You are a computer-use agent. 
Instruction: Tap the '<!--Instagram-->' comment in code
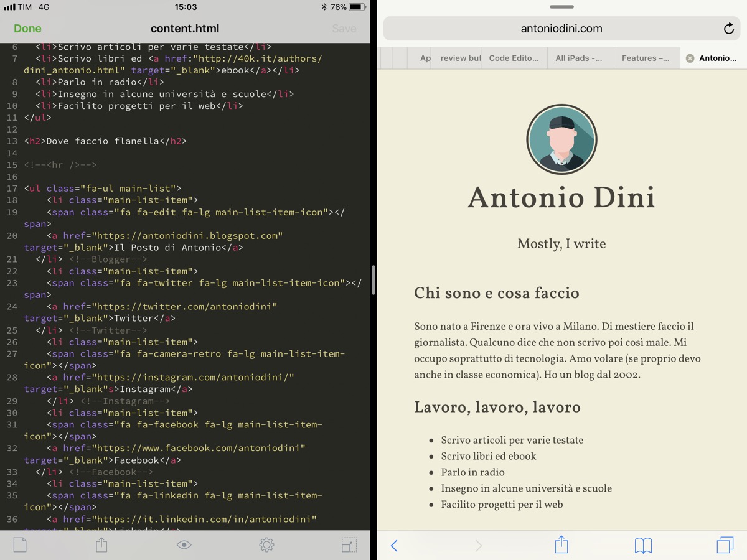(x=125, y=401)
